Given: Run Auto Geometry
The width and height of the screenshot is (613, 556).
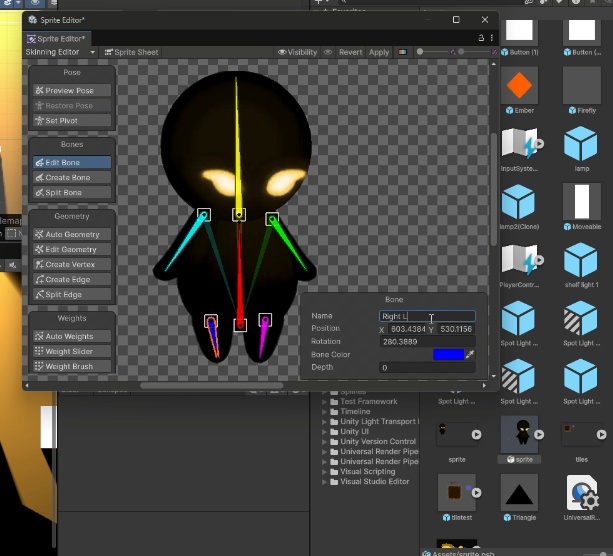Looking at the screenshot, I should 72,234.
